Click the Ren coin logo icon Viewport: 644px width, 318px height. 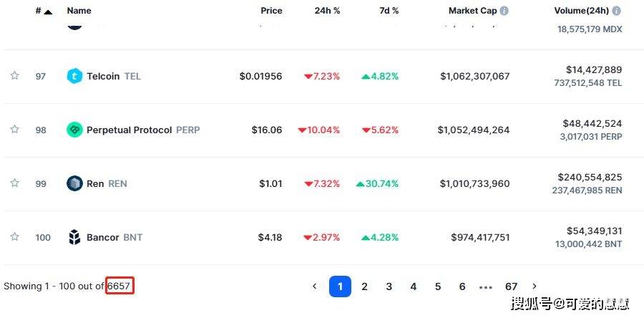coord(74,183)
